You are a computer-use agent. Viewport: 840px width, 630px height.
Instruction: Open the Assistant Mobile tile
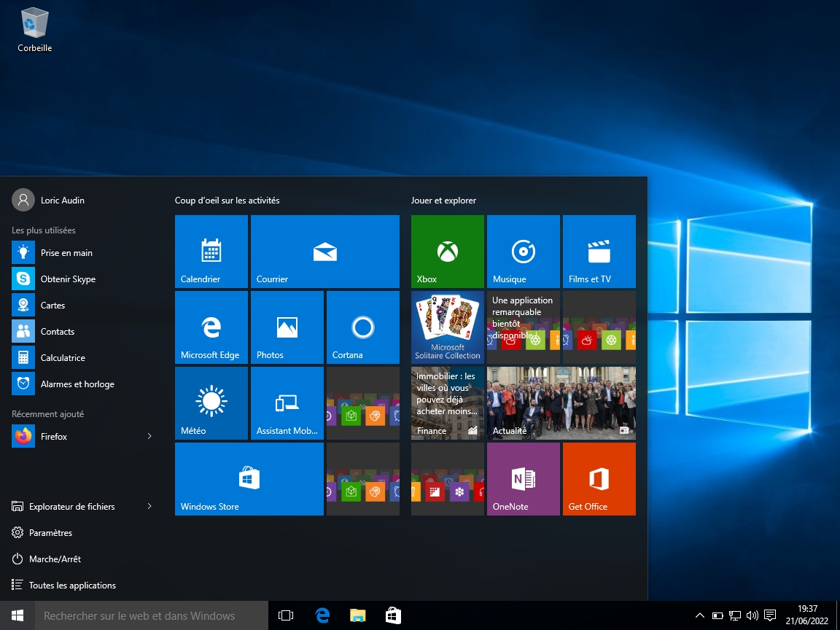click(287, 403)
